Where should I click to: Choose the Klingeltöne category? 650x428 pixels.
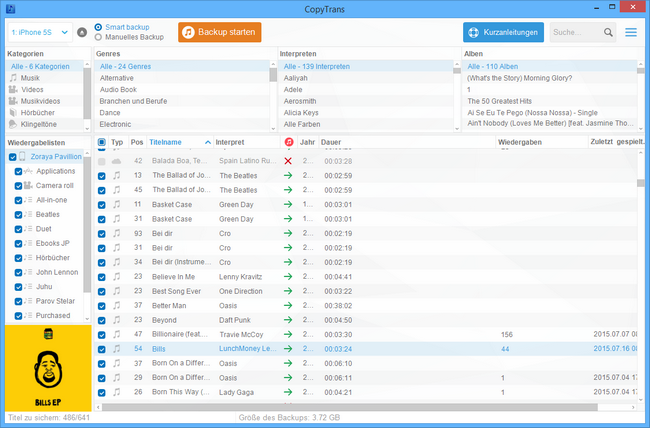[x=41, y=124]
